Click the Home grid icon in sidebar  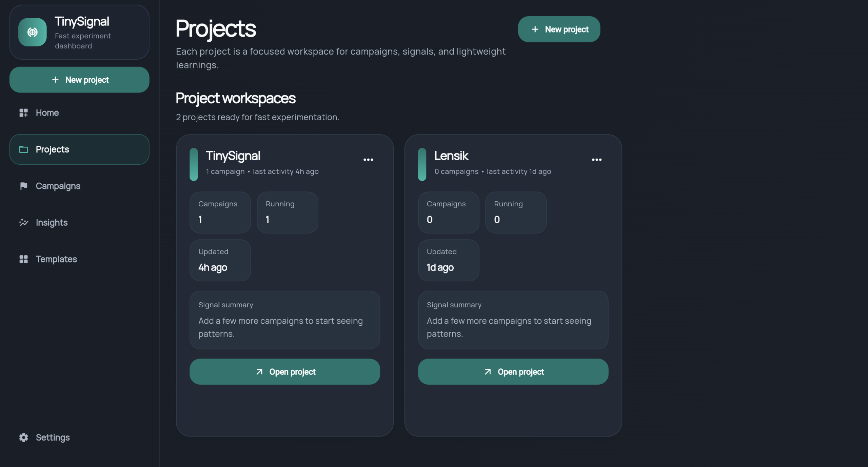click(23, 113)
